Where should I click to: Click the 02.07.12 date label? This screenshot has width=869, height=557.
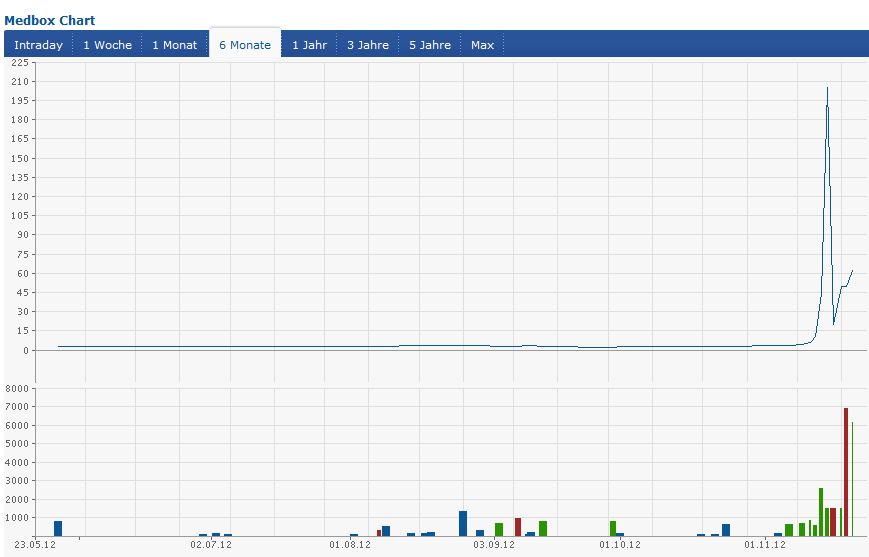pyautogui.click(x=211, y=544)
